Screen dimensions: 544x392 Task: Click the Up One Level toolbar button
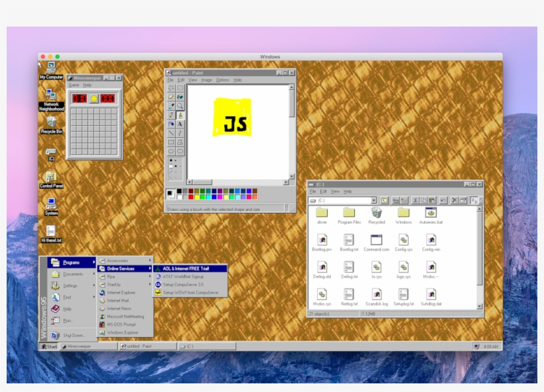coord(384,200)
